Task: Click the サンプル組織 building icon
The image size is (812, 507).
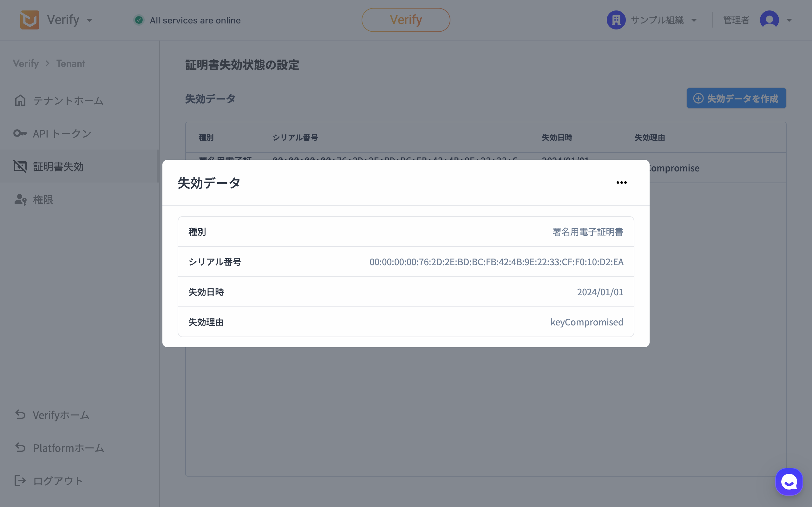Action: (616, 20)
